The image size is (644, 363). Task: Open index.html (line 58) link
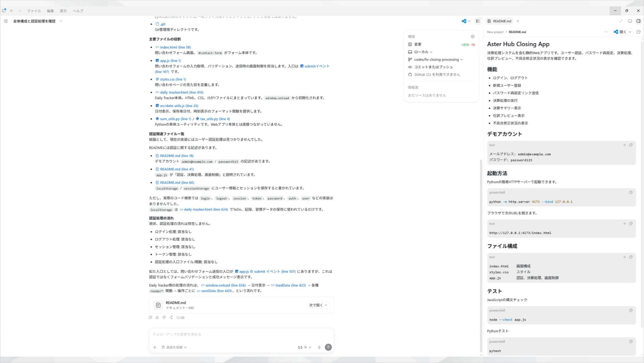[173, 47]
